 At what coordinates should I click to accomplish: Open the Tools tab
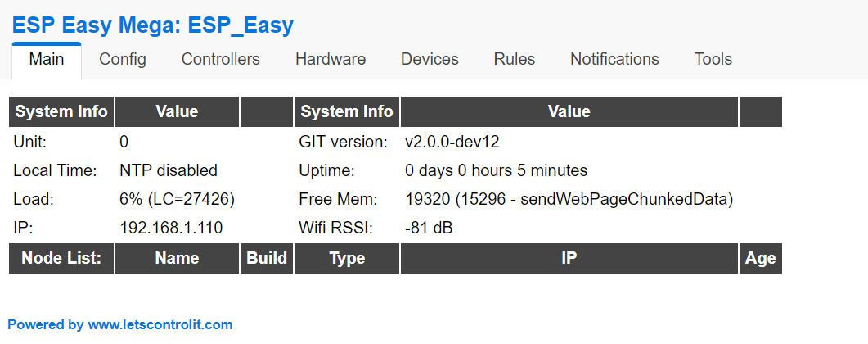pyautogui.click(x=713, y=59)
